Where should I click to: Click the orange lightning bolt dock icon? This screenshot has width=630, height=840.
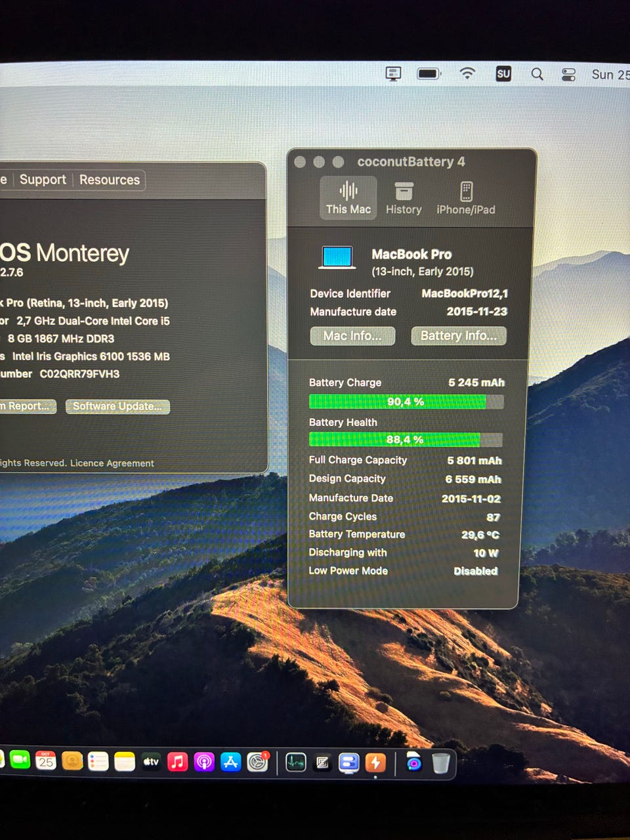tap(375, 763)
